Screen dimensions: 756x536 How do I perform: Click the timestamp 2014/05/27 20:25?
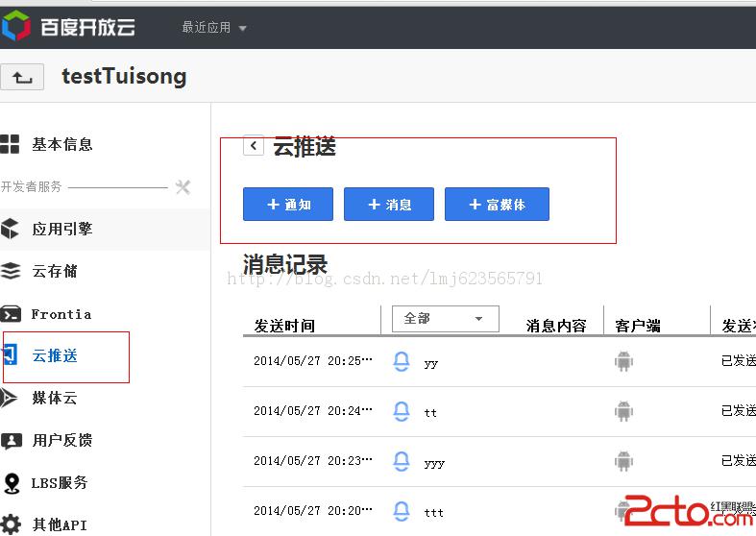coord(313,361)
